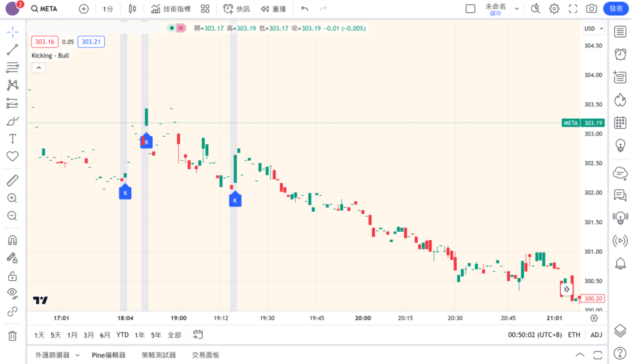Open the calendar icon in right sidebar

pos(621,122)
